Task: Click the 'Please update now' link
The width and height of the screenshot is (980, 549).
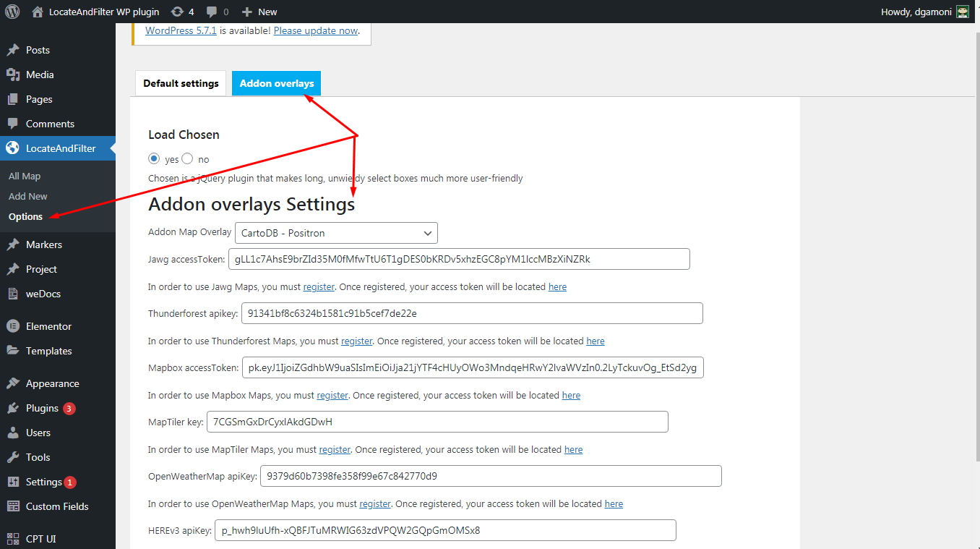Action: pyautogui.click(x=316, y=30)
